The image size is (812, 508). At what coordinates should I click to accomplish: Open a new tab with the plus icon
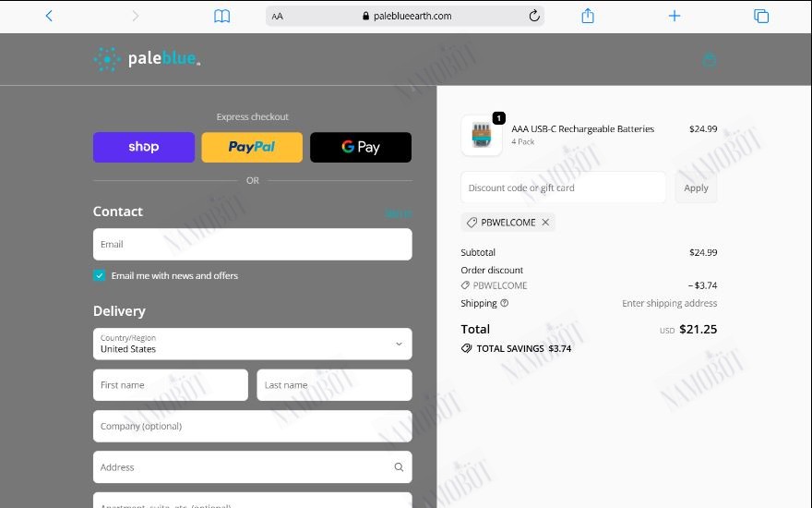pos(674,16)
